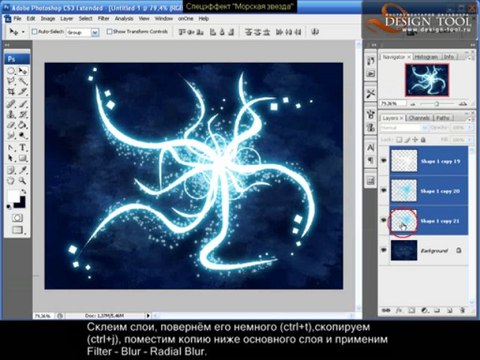Click the foreground color swatch
Viewport: 480px width, 360px height.
click(x=14, y=196)
